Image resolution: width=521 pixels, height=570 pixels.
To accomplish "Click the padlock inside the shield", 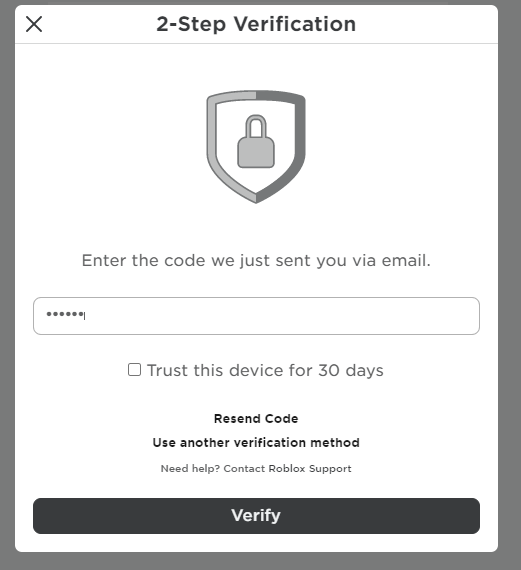I will tap(256, 141).
